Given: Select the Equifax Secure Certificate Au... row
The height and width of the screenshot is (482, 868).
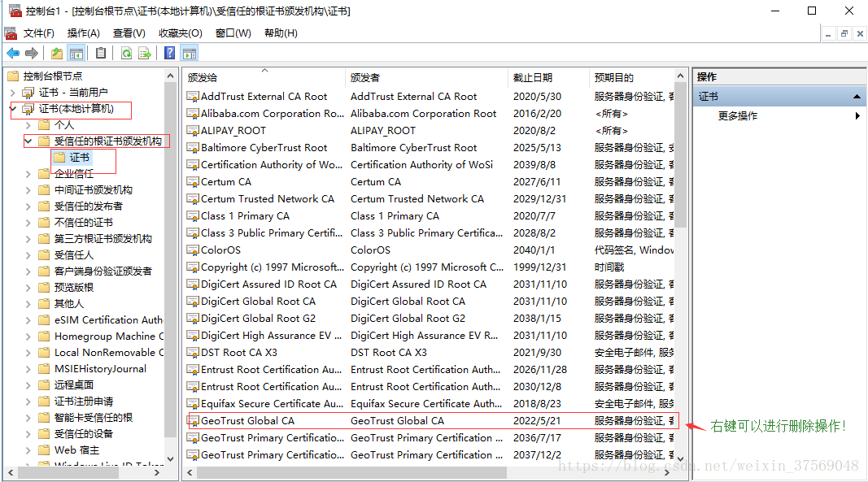Looking at the screenshot, I should pyautogui.click(x=430, y=404).
